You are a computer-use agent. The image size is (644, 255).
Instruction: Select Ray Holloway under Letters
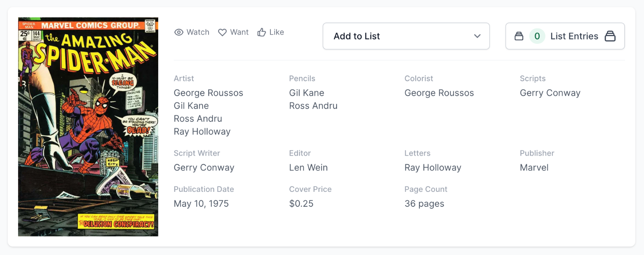point(433,168)
